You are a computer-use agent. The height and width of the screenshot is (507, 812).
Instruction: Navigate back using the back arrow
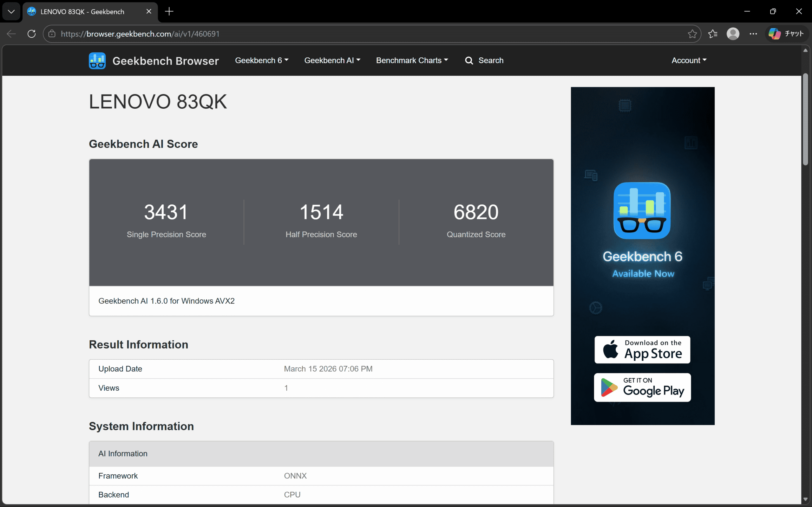(x=11, y=34)
